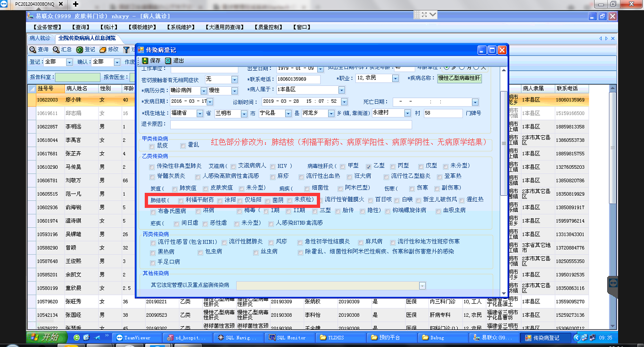Click the 挂号号 column header
Screen dimensions: 644x347
pos(50,88)
